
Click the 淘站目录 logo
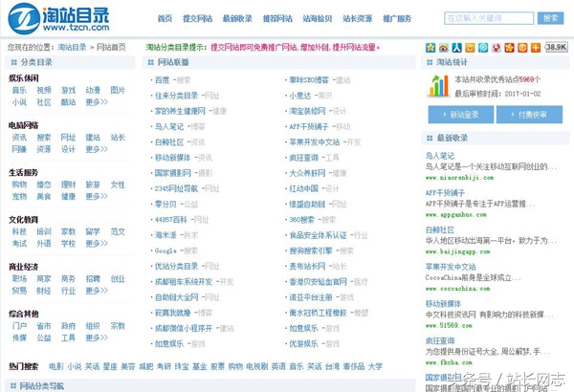58,17
